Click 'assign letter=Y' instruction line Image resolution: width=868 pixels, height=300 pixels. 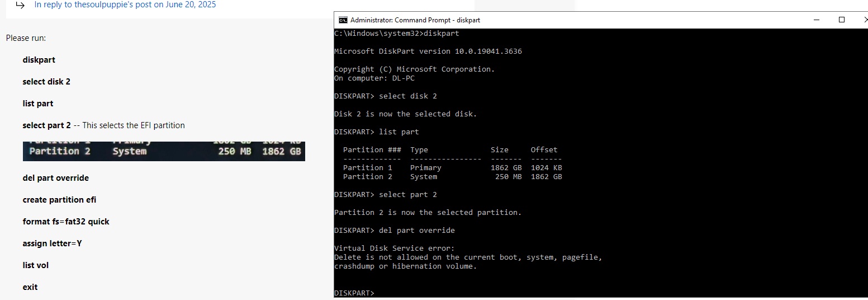coord(53,243)
